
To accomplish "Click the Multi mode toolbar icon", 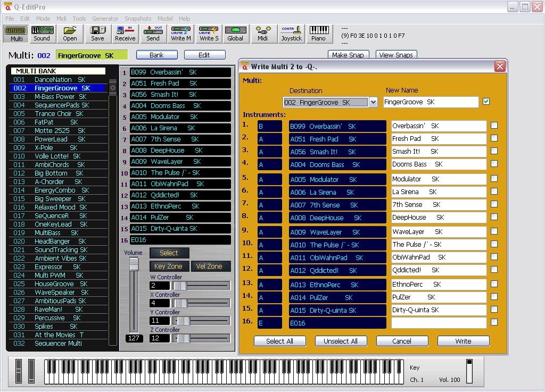I will click(16, 34).
